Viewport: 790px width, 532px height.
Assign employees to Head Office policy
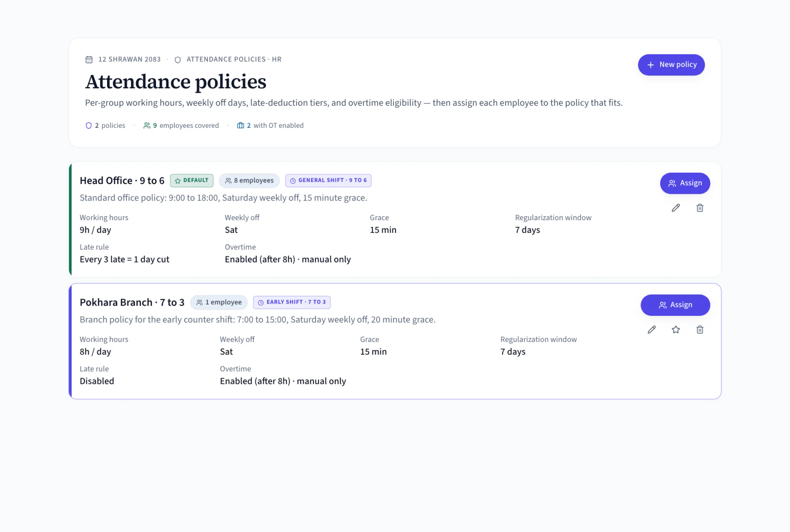pyautogui.click(x=685, y=183)
